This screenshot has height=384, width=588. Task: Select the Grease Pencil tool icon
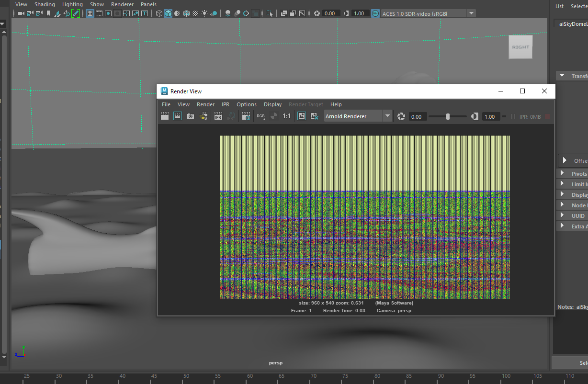pyautogui.click(x=76, y=13)
